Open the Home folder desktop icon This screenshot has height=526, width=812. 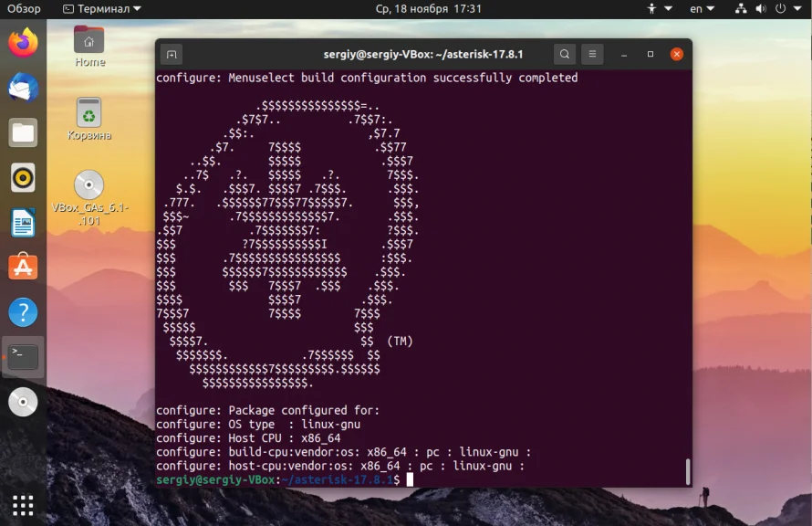pos(89,47)
